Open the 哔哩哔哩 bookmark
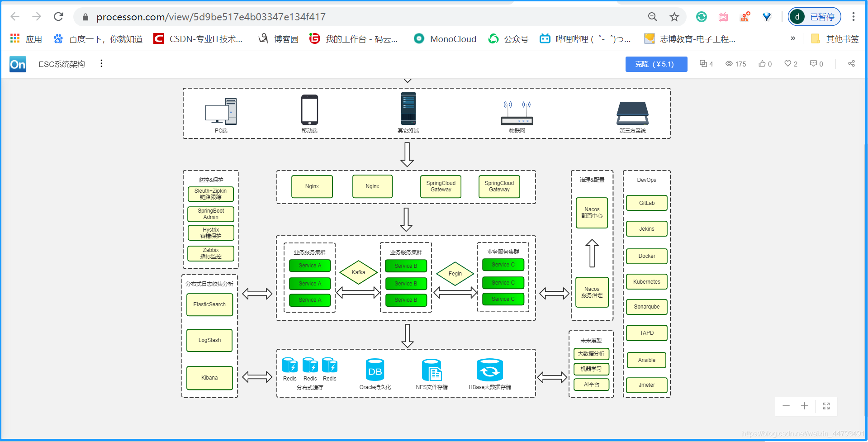Viewport: 868px width, 442px height. [585, 39]
